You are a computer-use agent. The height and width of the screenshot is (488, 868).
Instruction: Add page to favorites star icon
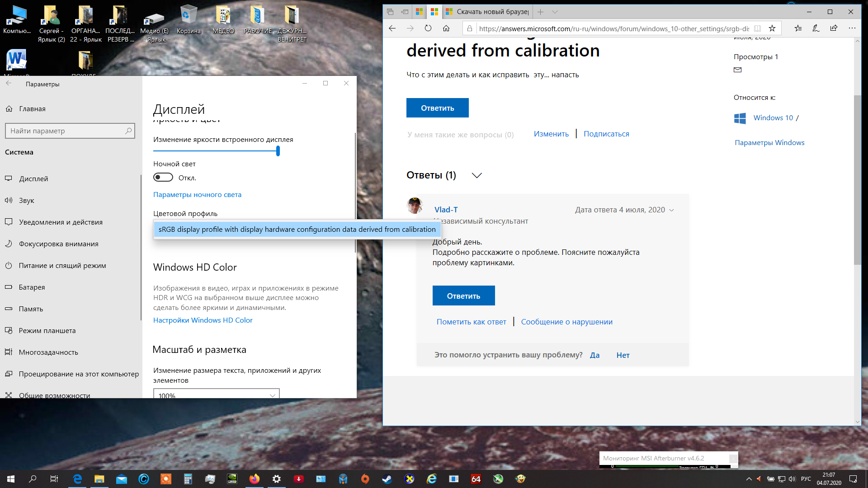772,28
